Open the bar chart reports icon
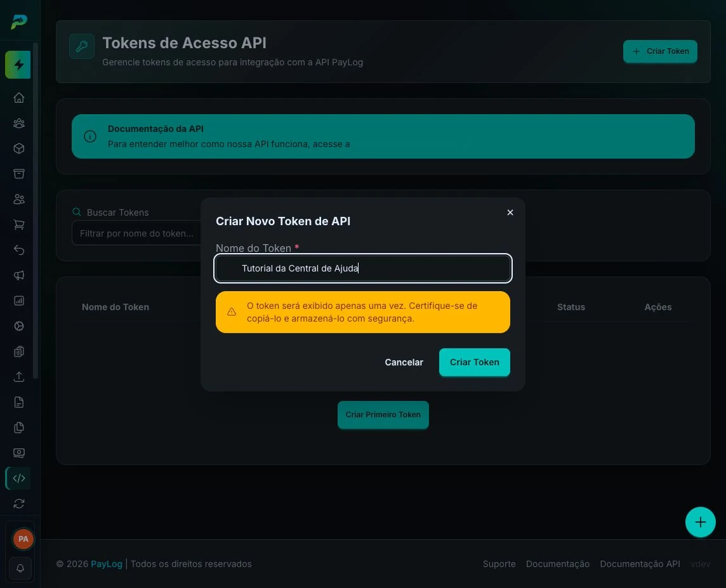This screenshot has width=726, height=588. [x=19, y=301]
